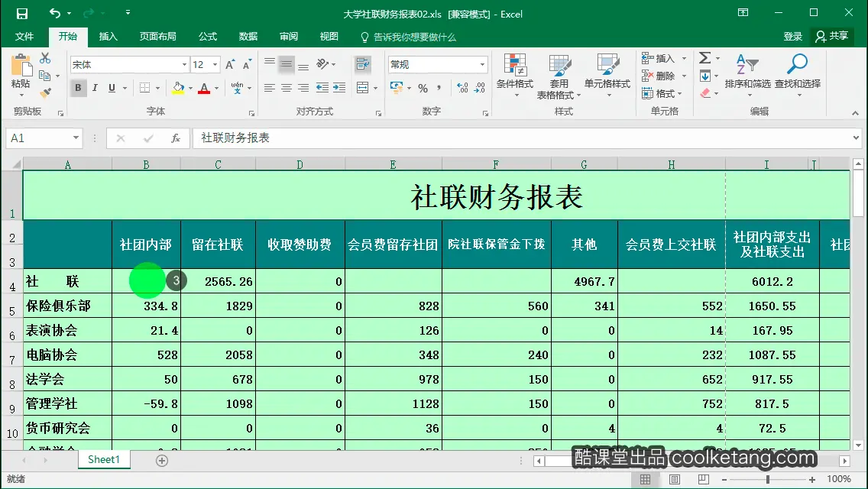Apply percent style format

[x=423, y=88]
